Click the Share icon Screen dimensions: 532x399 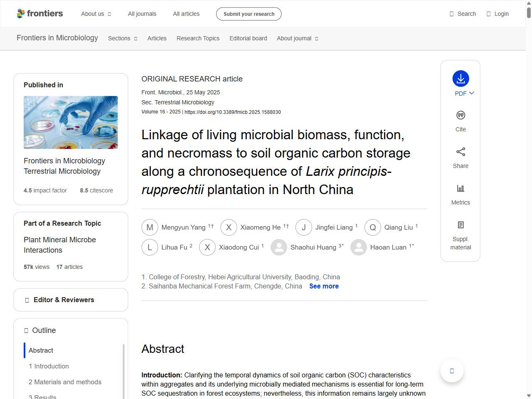pos(461,152)
